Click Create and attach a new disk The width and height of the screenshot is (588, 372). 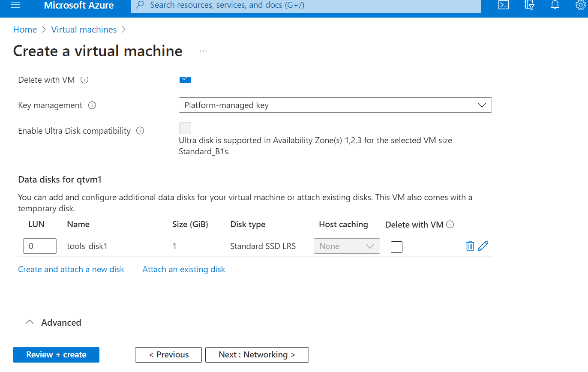(71, 269)
